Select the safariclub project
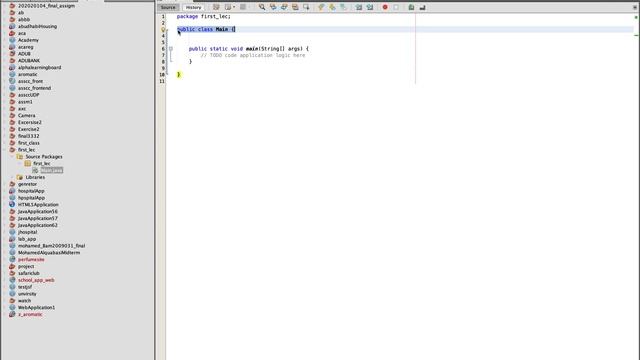 29,273
